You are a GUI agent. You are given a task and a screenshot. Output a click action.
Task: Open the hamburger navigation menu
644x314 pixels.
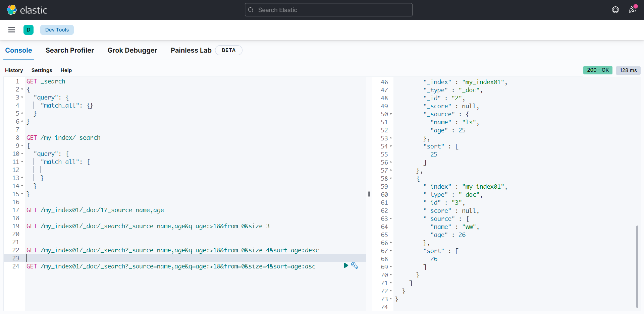[x=12, y=30]
